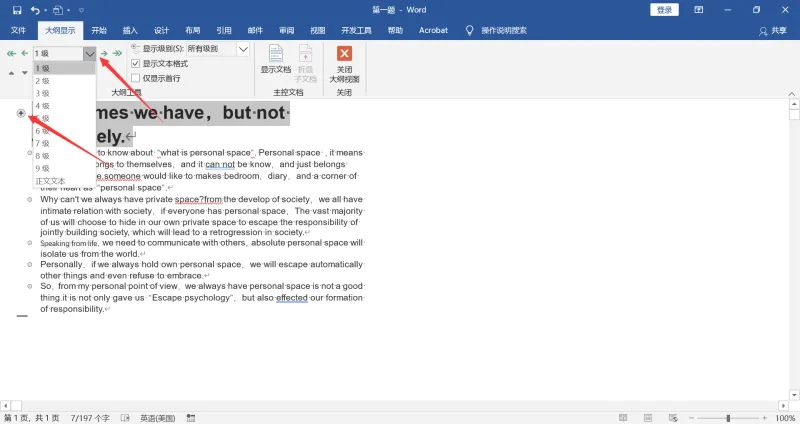Click the lightbulb 操作说明搜索 box

tap(496, 30)
